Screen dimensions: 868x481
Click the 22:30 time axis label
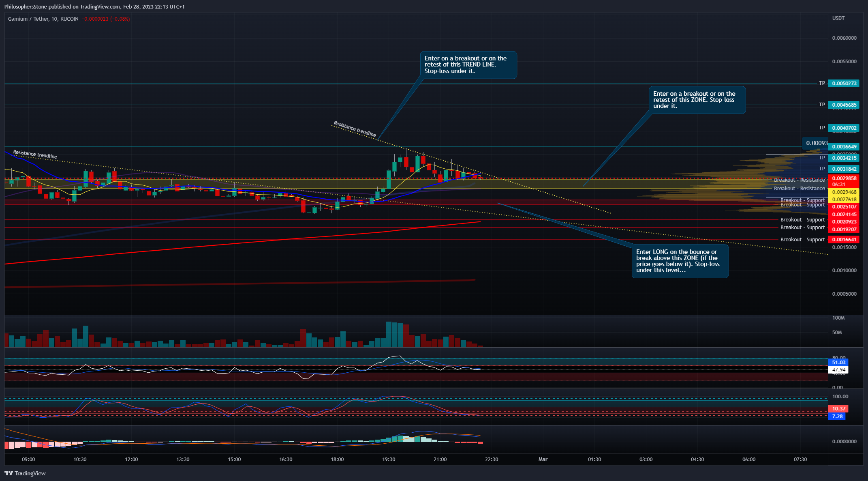point(492,460)
